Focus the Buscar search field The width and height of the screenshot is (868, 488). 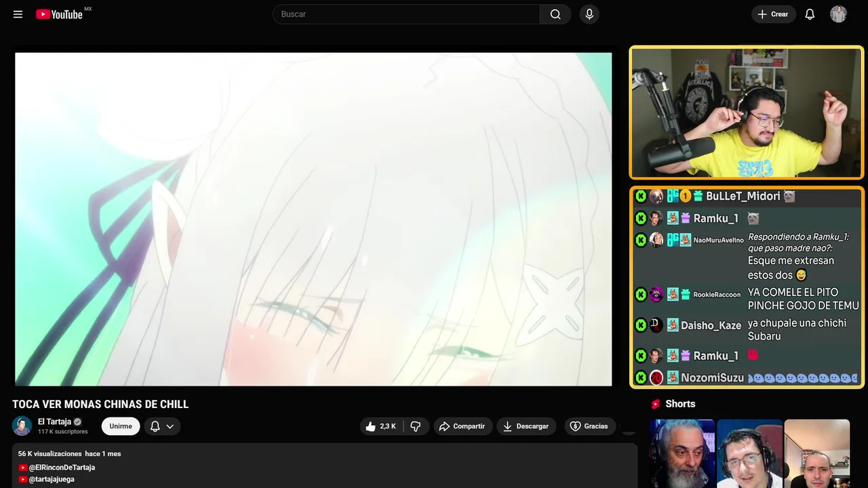point(406,14)
